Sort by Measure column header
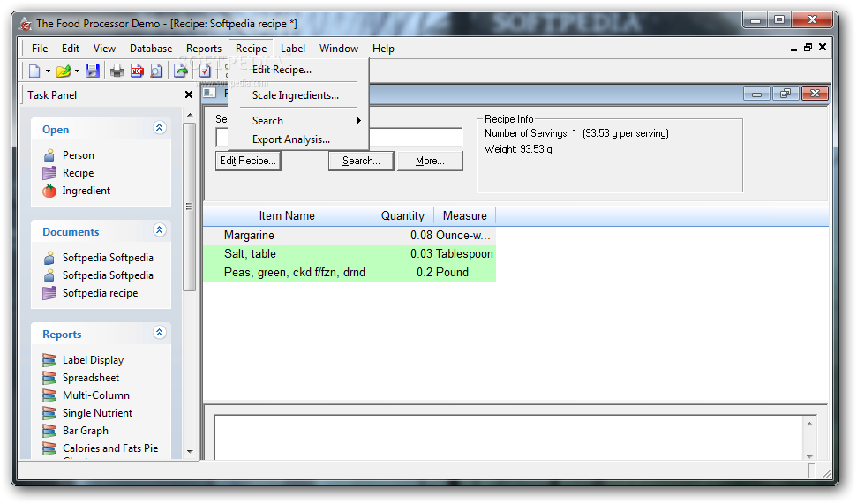Viewport: 857px width, 504px height. click(464, 215)
